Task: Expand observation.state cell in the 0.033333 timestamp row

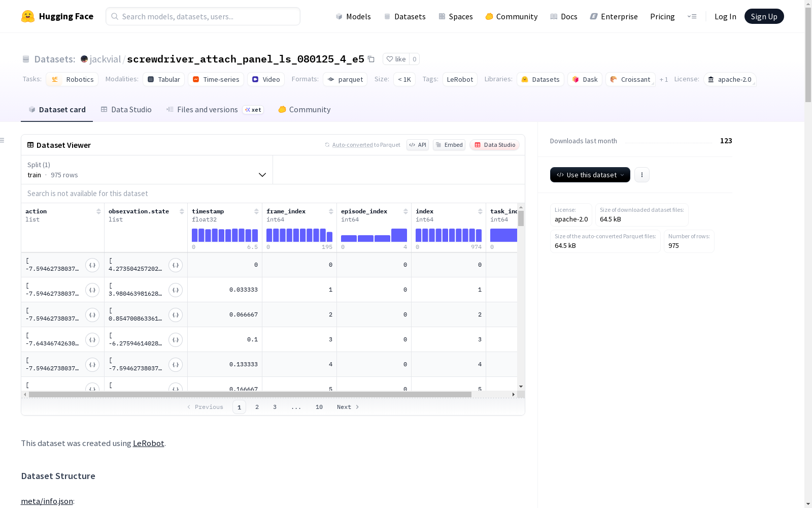Action: pyautogui.click(x=176, y=290)
